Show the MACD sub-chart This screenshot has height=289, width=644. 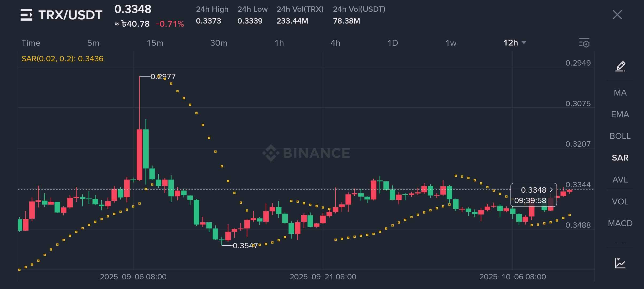point(620,223)
